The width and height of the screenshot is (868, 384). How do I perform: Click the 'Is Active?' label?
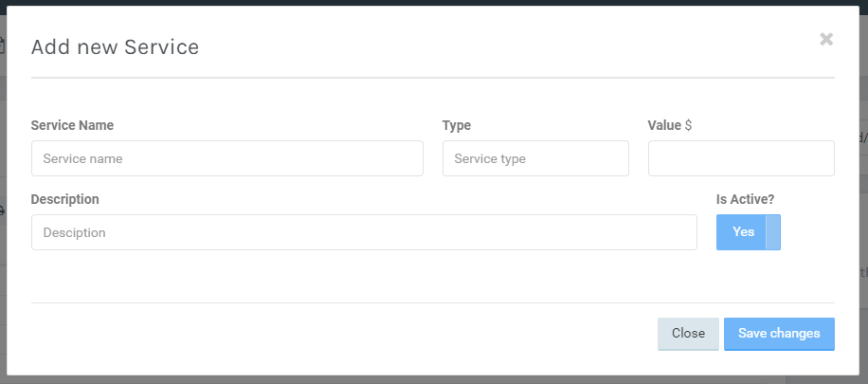[745, 199]
